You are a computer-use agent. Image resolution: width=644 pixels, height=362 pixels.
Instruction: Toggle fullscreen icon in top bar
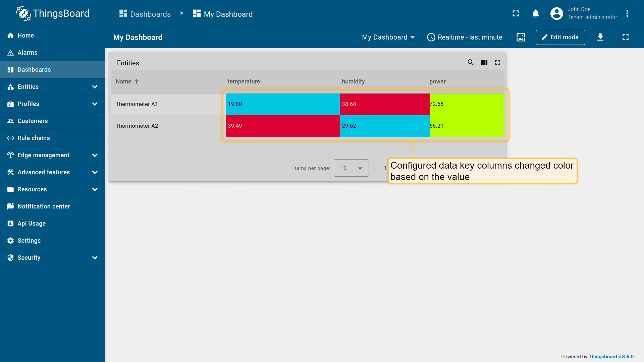[516, 14]
